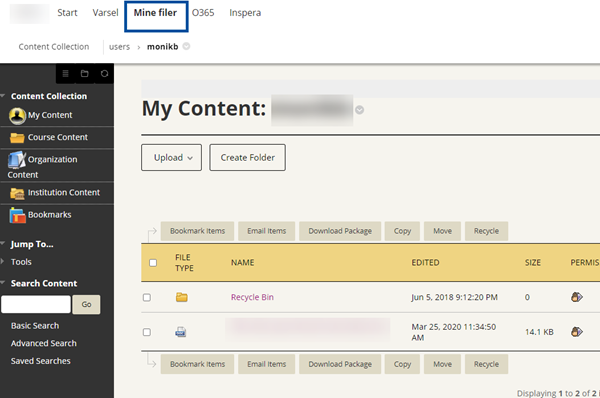Click top Bookmark Items button
Viewport: 600px width, 398px height.
(x=197, y=231)
